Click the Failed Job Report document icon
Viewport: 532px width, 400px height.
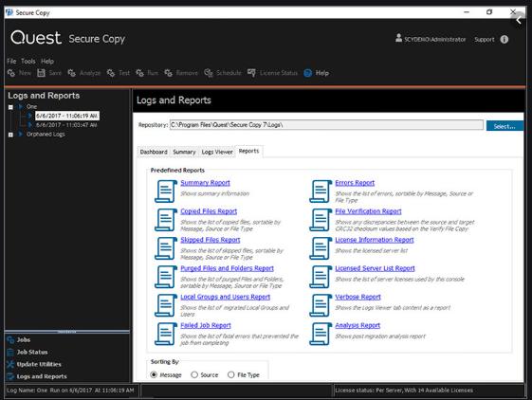(166, 334)
